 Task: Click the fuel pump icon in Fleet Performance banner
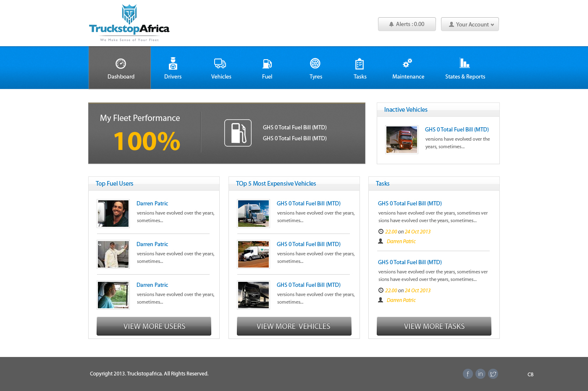point(238,133)
